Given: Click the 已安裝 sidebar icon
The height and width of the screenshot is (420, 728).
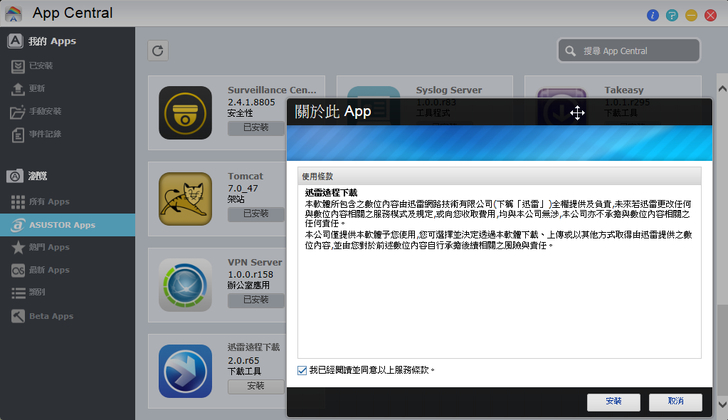Looking at the screenshot, I should click(18, 66).
